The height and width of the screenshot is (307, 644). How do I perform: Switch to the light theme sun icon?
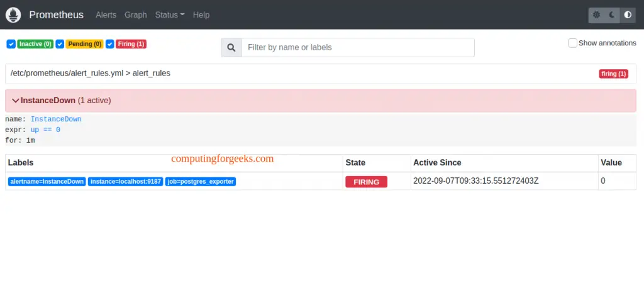tap(596, 15)
